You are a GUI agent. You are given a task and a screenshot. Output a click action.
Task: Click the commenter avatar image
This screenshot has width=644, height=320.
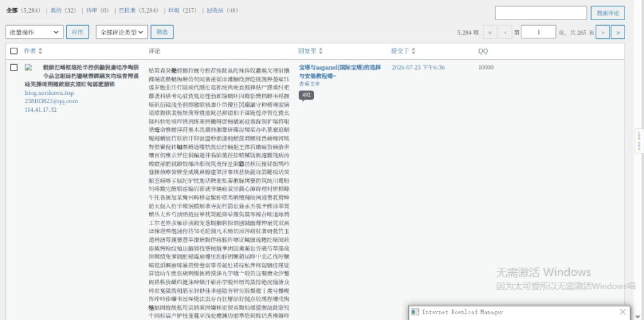tap(28, 67)
